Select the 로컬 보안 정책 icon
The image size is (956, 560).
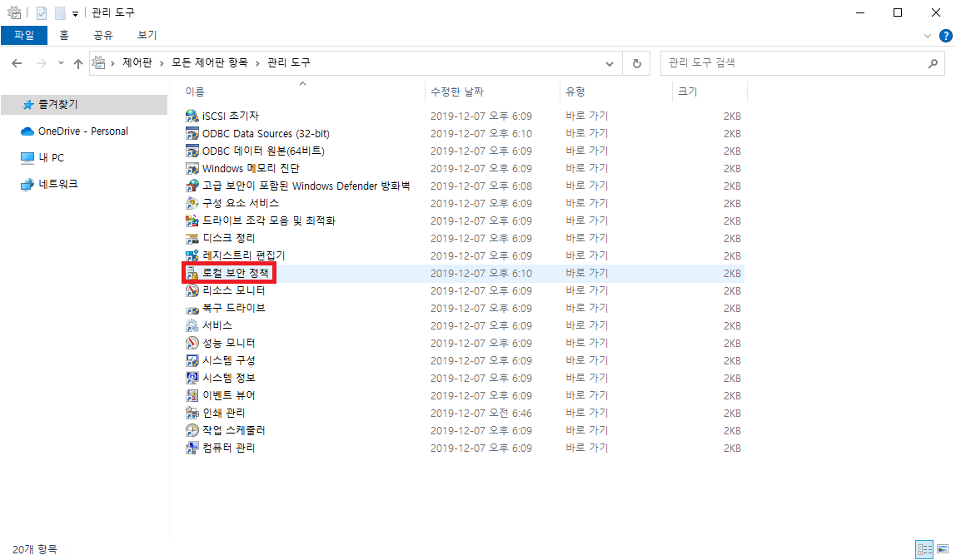pyautogui.click(x=192, y=273)
